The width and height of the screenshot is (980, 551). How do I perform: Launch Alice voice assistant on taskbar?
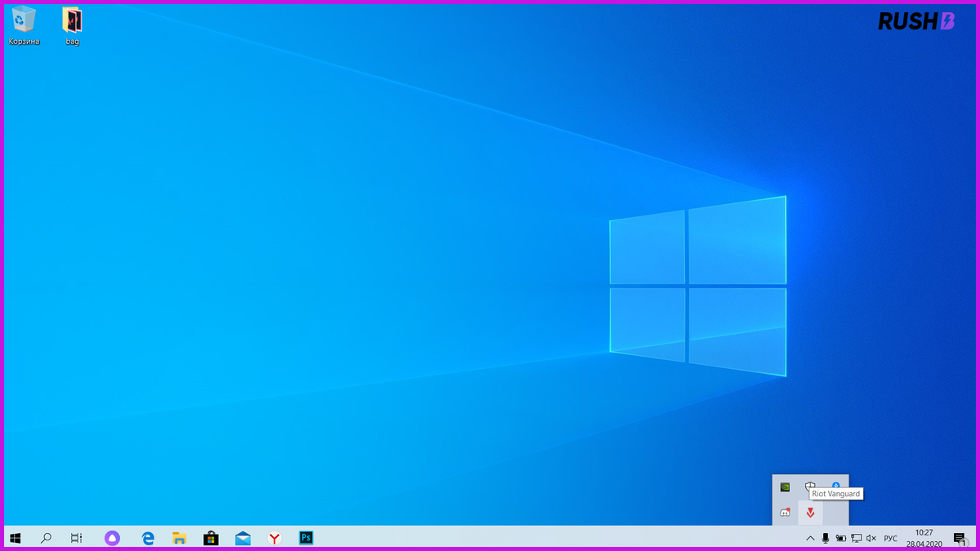pos(113,538)
